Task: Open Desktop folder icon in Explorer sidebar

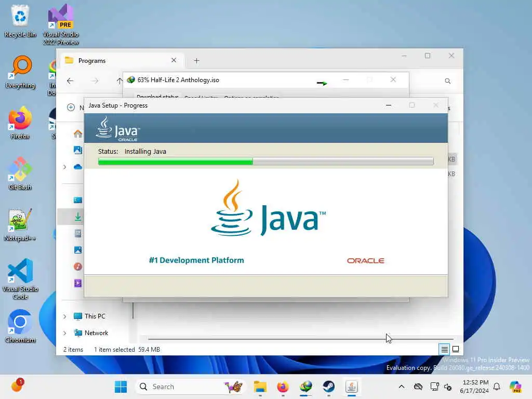Action: [78, 200]
